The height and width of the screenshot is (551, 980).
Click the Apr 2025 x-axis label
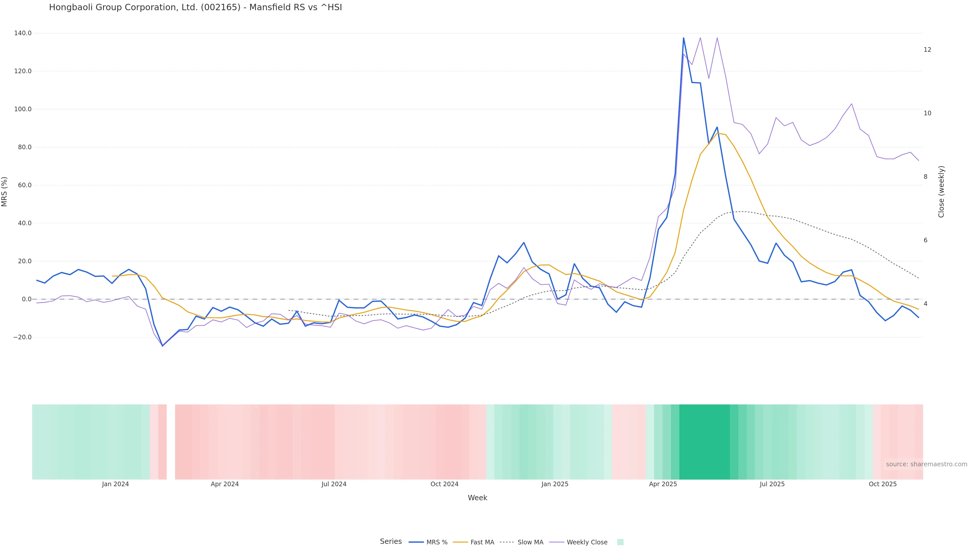click(663, 484)
